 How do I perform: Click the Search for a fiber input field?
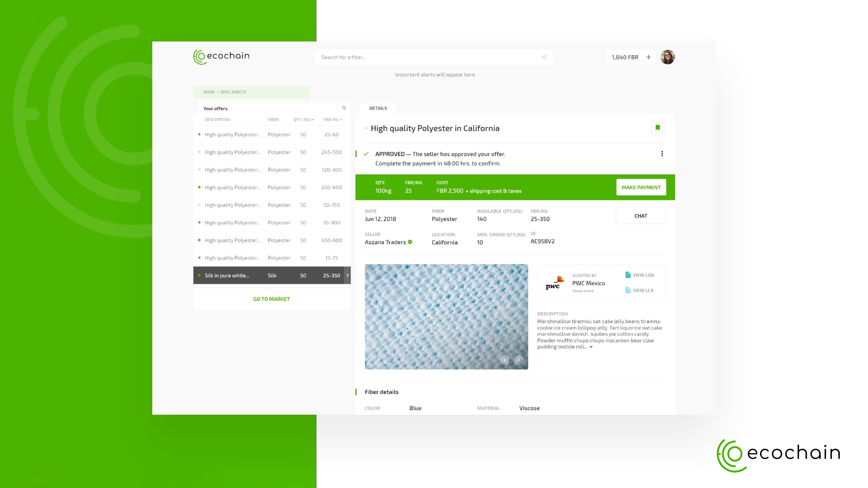pos(433,57)
